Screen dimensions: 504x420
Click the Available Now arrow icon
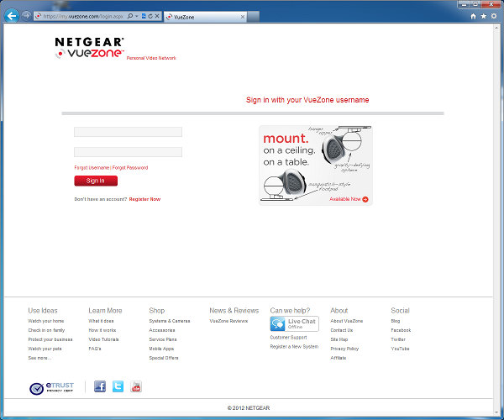coord(365,199)
